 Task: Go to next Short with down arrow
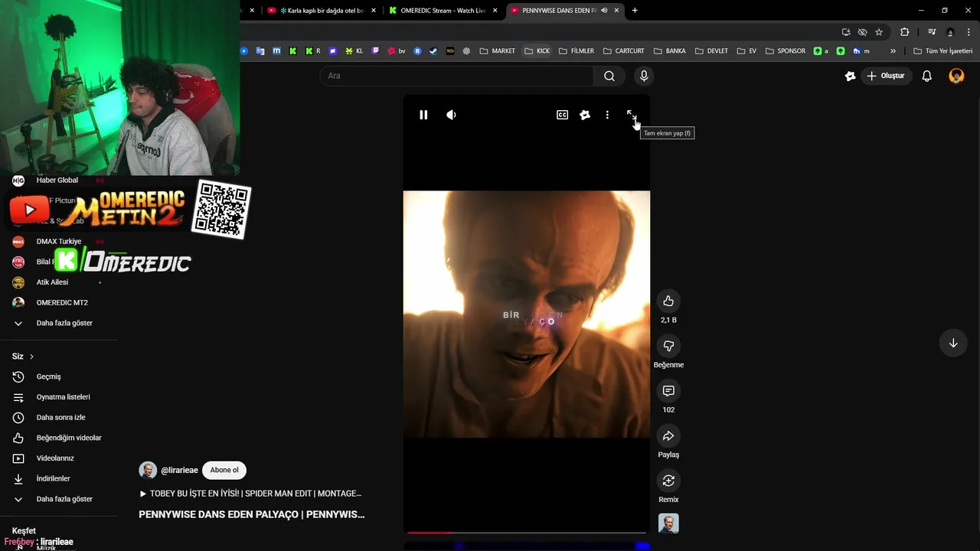click(x=953, y=343)
